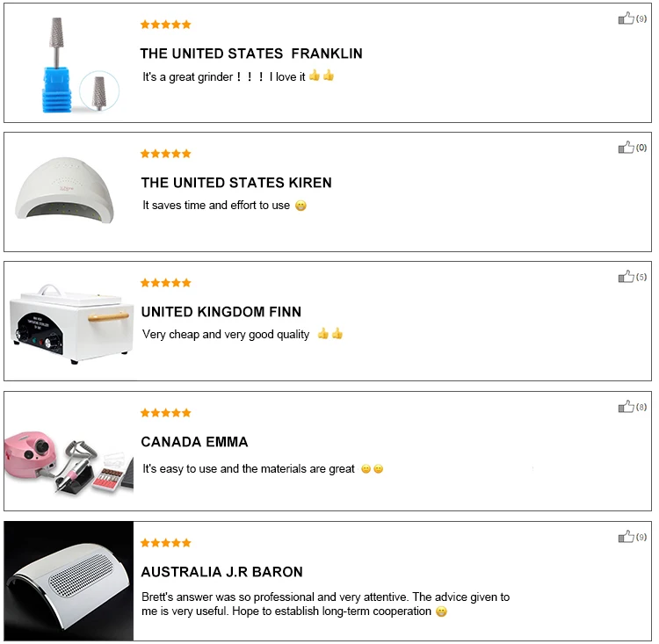This screenshot has height=644, width=659.
Task: Click star rating above Australia J.R Baron
Action: pos(165,543)
